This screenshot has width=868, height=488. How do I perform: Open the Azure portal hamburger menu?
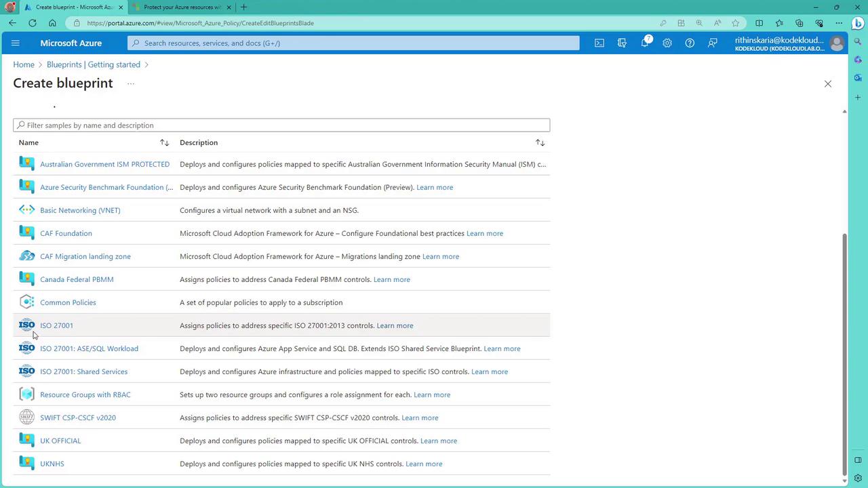(16, 43)
